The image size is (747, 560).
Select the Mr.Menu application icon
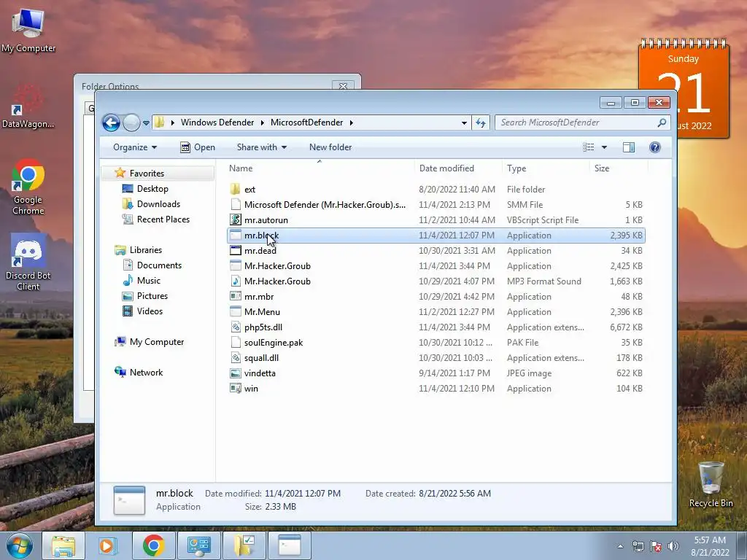pyautogui.click(x=236, y=311)
